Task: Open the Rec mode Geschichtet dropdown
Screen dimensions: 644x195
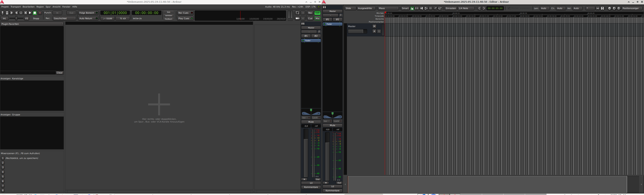Action: pyautogui.click(x=64, y=18)
